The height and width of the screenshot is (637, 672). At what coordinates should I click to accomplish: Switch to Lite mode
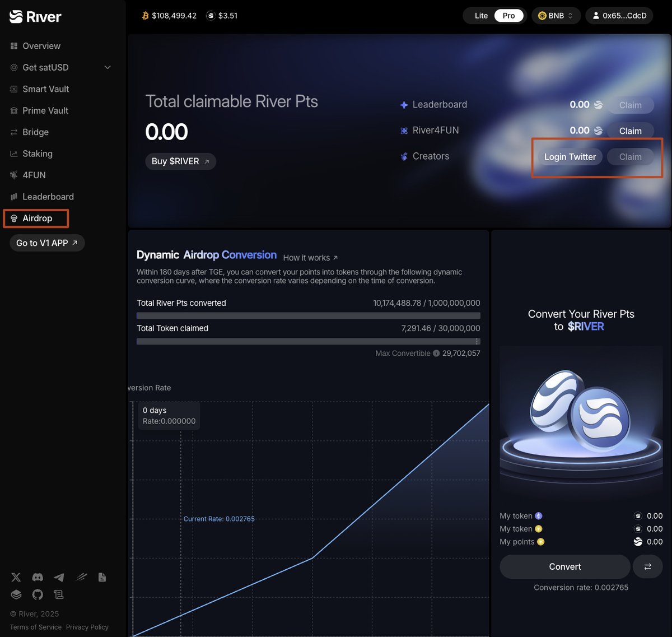click(x=481, y=16)
